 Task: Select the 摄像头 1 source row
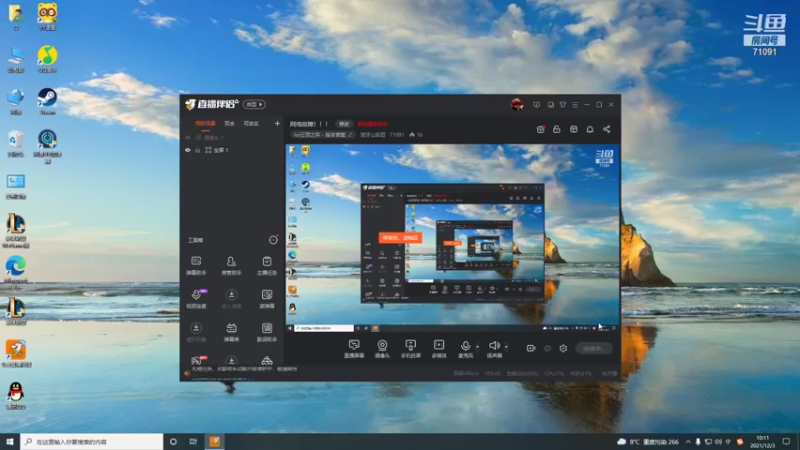pyautogui.click(x=232, y=137)
